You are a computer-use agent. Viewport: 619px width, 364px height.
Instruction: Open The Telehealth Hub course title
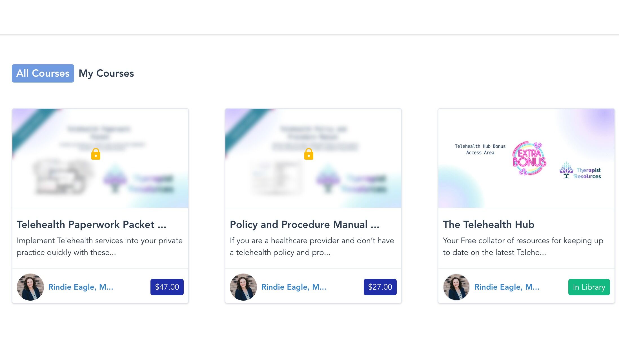(x=489, y=225)
